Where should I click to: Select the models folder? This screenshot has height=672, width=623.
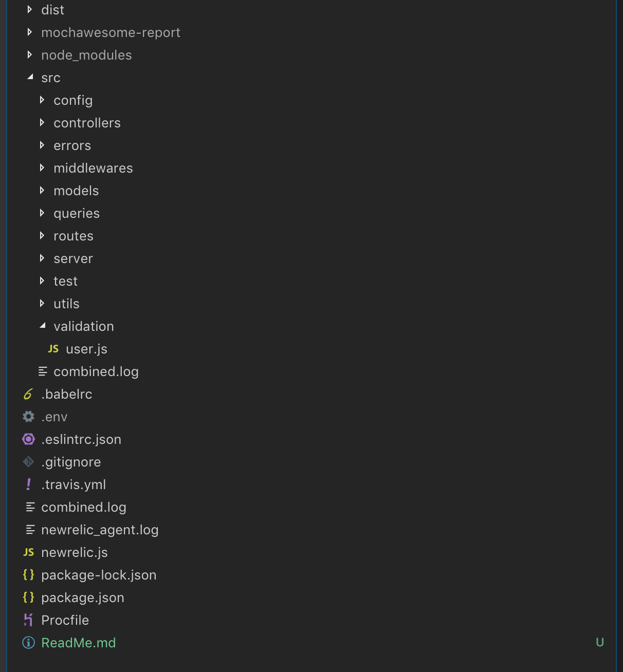76,191
